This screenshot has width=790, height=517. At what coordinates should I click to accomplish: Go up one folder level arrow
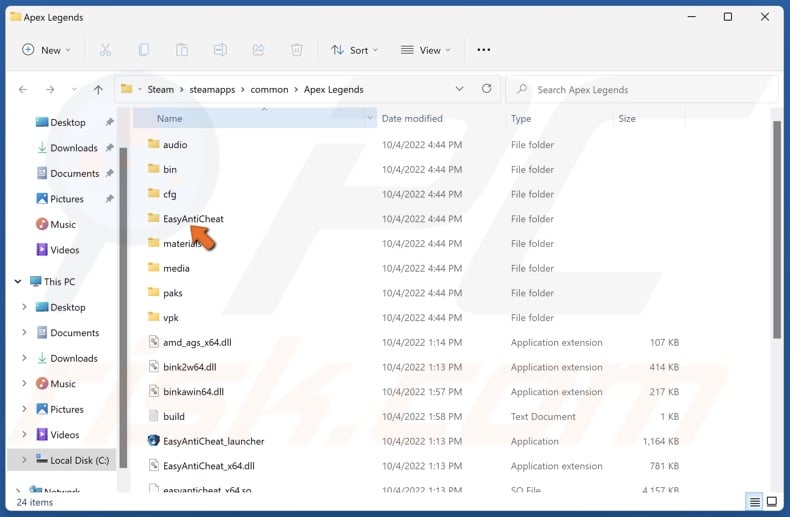coord(98,90)
